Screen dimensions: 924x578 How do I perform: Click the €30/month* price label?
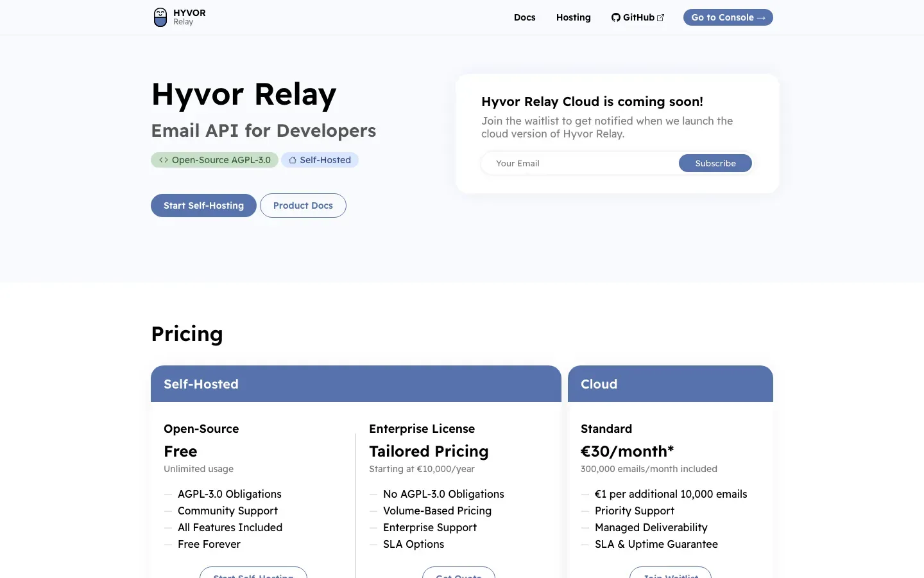tap(627, 451)
